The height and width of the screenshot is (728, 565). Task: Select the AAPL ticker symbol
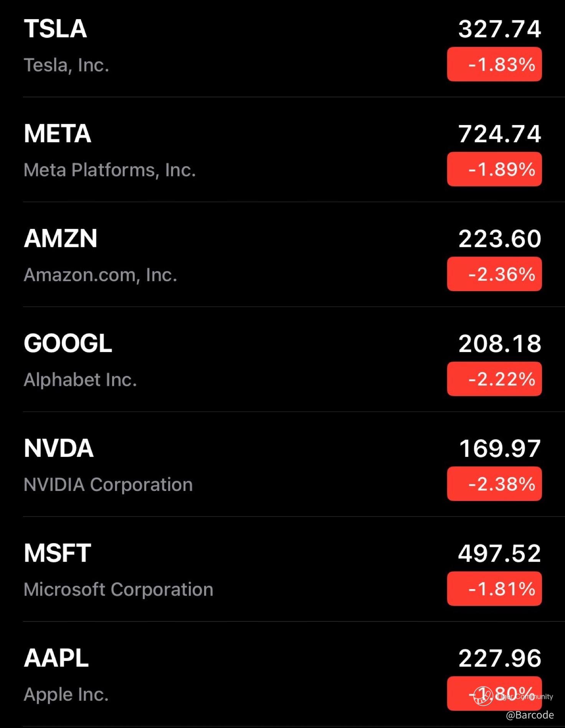click(x=56, y=658)
